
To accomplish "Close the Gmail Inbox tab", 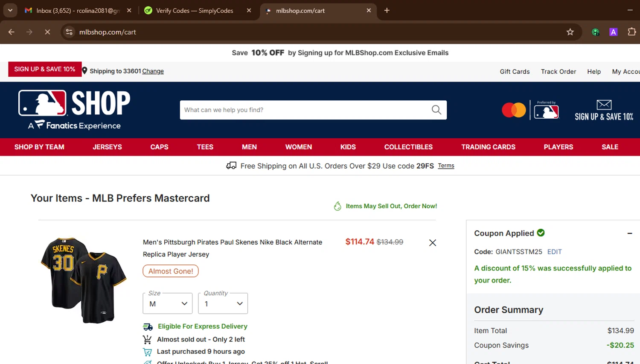I will click(x=129, y=10).
